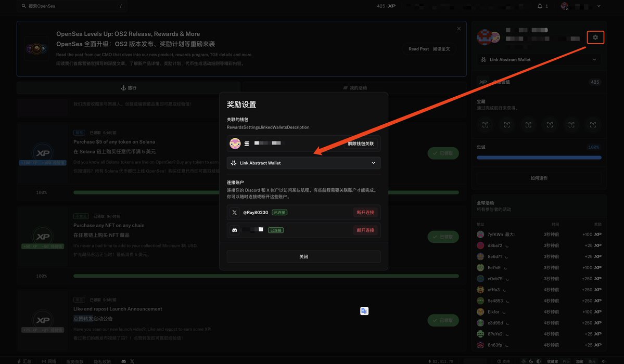Click the XP badge of the Like and repost quest
Image resolution: width=624 pixels, height=364 pixels.
coord(43,320)
